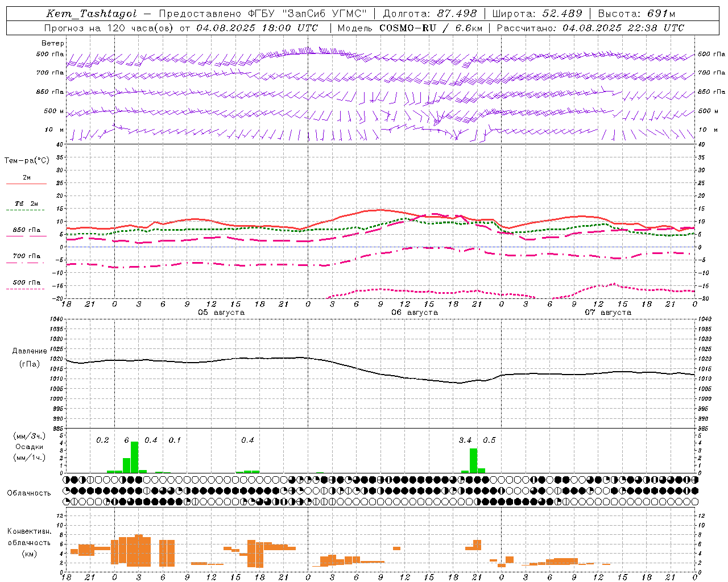Click the 'Долгота: 87.498' value
728x582 pixels.
pyautogui.click(x=431, y=14)
